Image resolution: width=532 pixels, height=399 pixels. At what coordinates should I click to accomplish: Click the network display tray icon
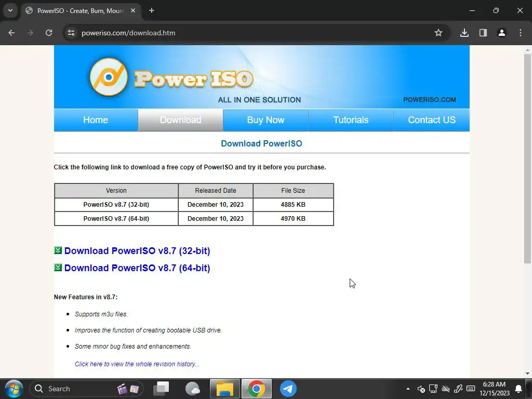click(x=433, y=389)
